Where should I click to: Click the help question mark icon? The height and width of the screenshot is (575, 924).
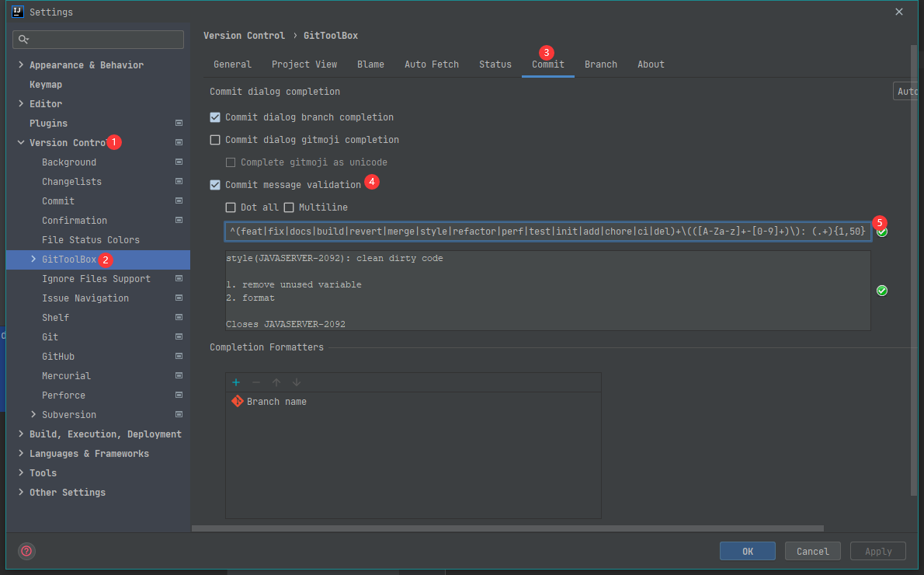[26, 551]
